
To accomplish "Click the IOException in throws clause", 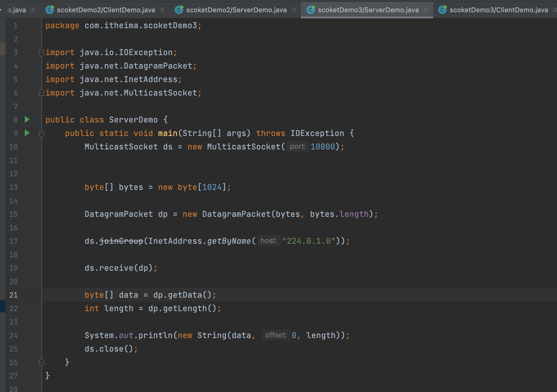I will (x=317, y=133).
